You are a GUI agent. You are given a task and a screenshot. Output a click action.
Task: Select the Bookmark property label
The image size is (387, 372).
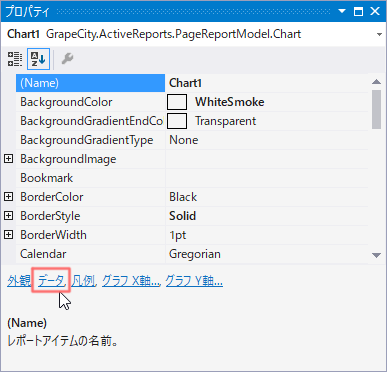coord(47,178)
